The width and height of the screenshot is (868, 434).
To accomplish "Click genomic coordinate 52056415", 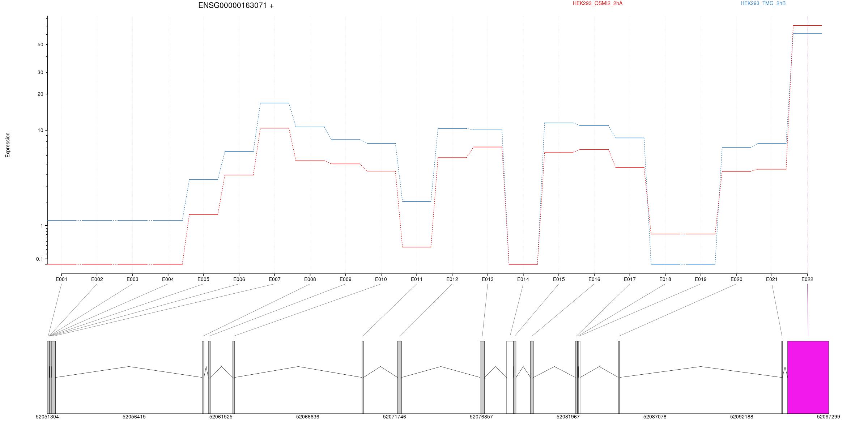I will coord(134,417).
